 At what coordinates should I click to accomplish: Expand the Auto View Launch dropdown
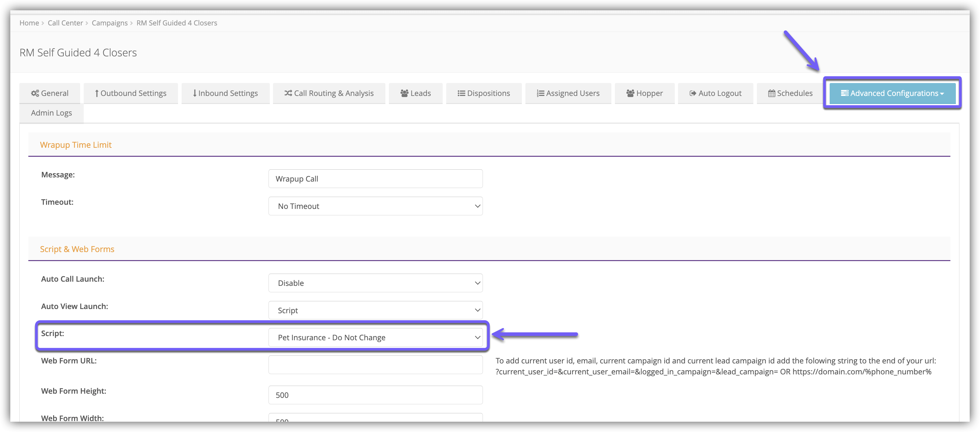point(375,310)
